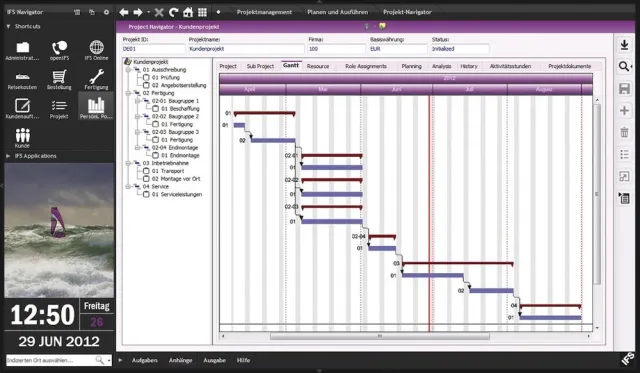This screenshot has width=640, height=373.
Task: Switch to the Project tab
Action: [228, 66]
